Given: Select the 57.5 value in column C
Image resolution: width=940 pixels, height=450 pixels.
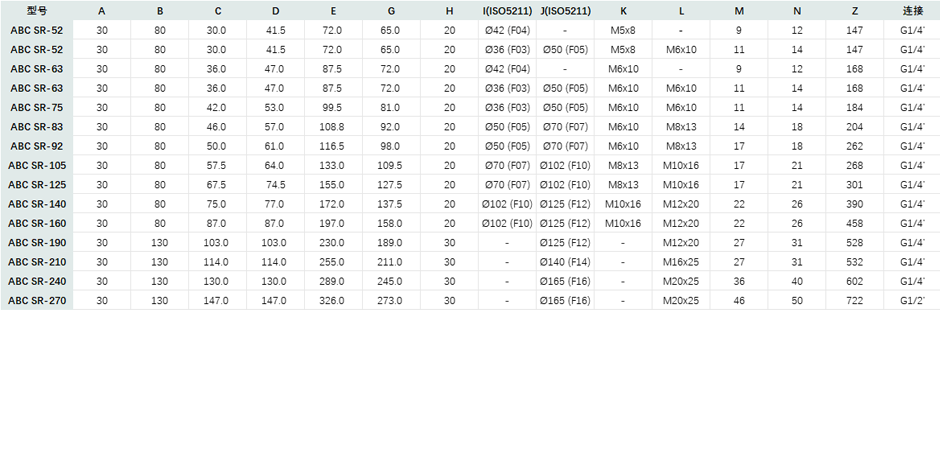Looking at the screenshot, I should tap(216, 165).
